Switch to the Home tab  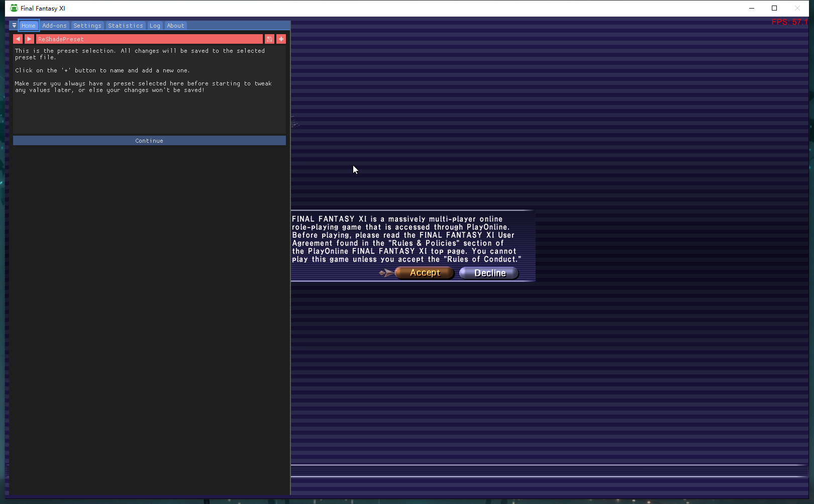29,26
